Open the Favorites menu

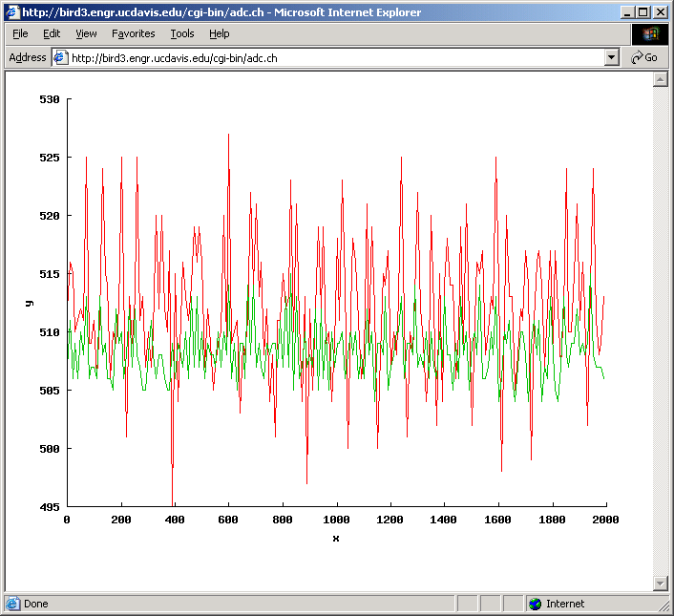click(x=133, y=33)
